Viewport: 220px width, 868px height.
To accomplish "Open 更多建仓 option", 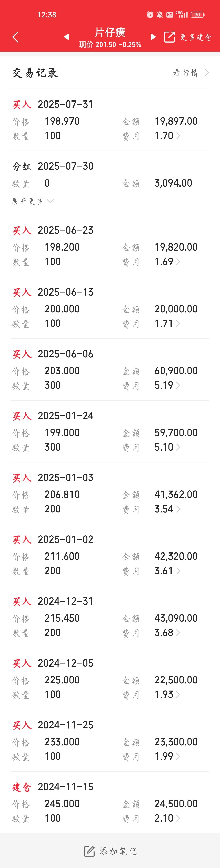I will coord(196,37).
